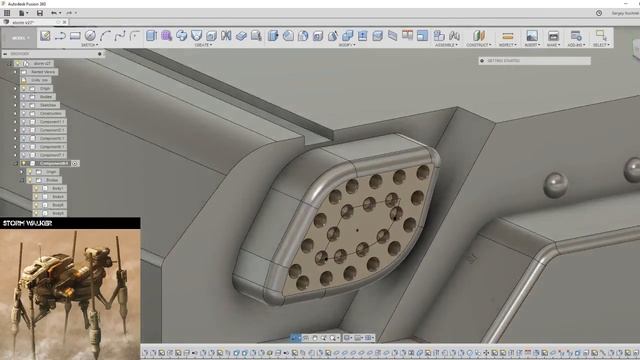640x360 pixels.
Task: Click the user account name
Action: (x=624, y=13)
